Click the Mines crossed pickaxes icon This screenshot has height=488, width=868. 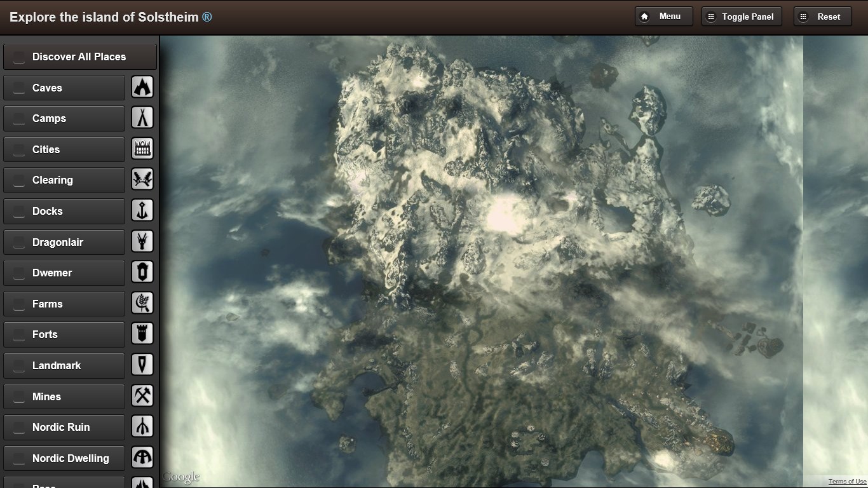pyautogui.click(x=142, y=396)
